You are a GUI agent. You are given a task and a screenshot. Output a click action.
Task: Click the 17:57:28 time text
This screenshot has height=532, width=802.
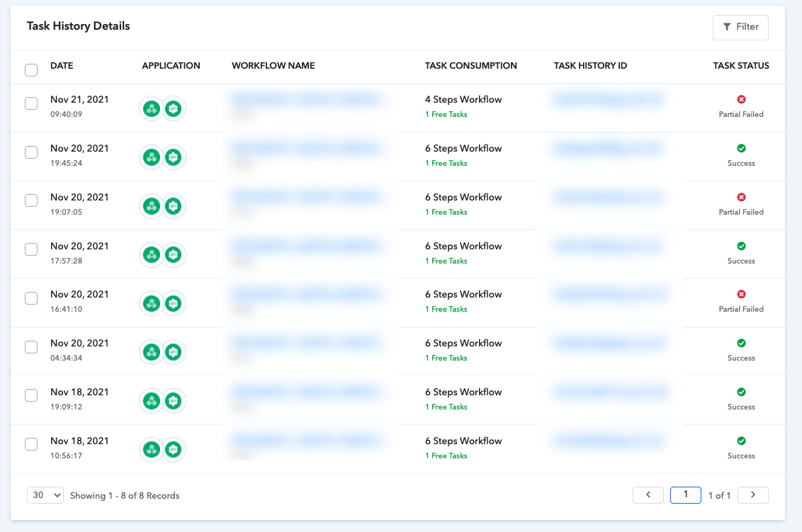pos(66,261)
